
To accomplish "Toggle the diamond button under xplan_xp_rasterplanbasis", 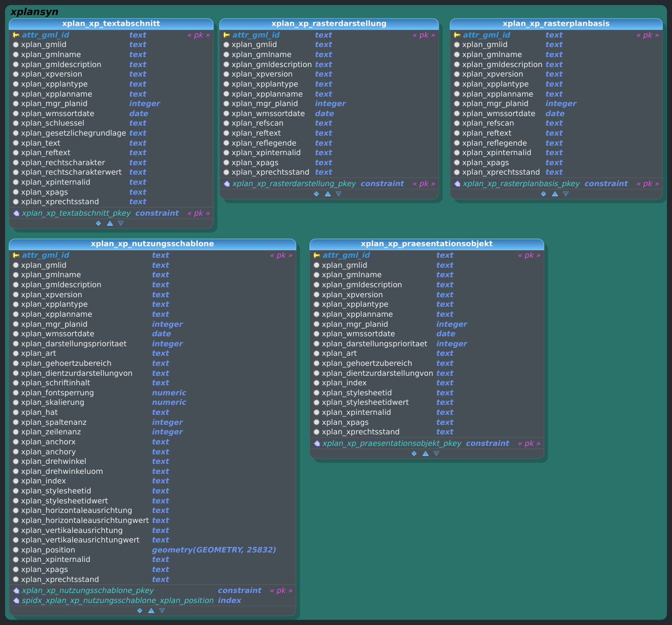I will pos(543,194).
